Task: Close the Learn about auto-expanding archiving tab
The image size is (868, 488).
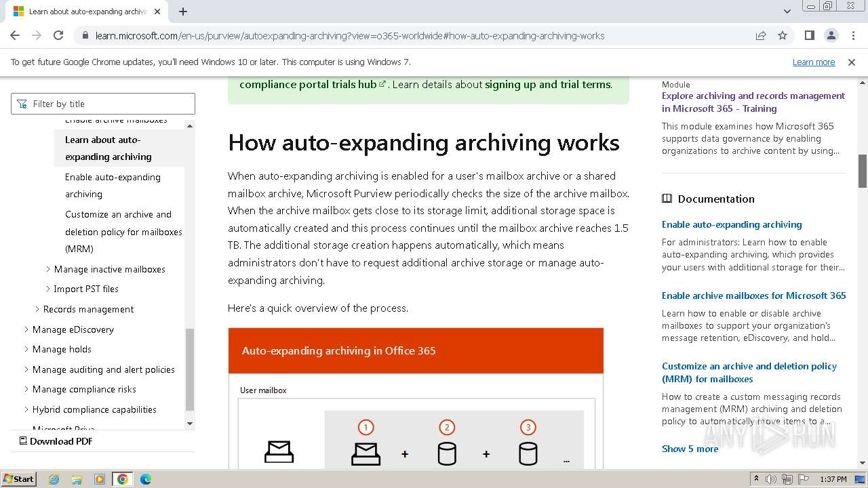Action: pos(157,12)
